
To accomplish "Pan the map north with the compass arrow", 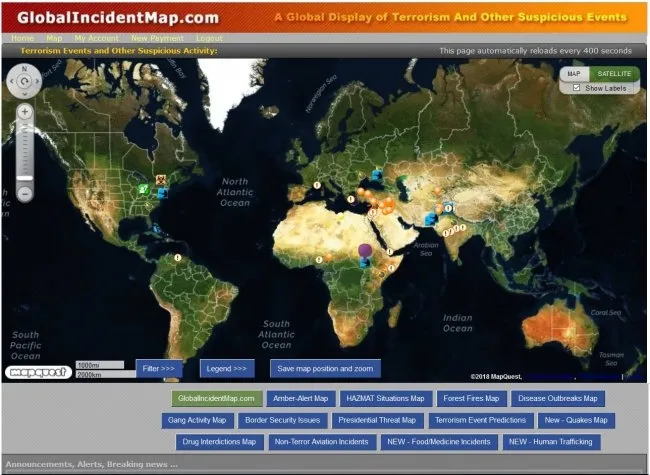I will click(x=24, y=69).
